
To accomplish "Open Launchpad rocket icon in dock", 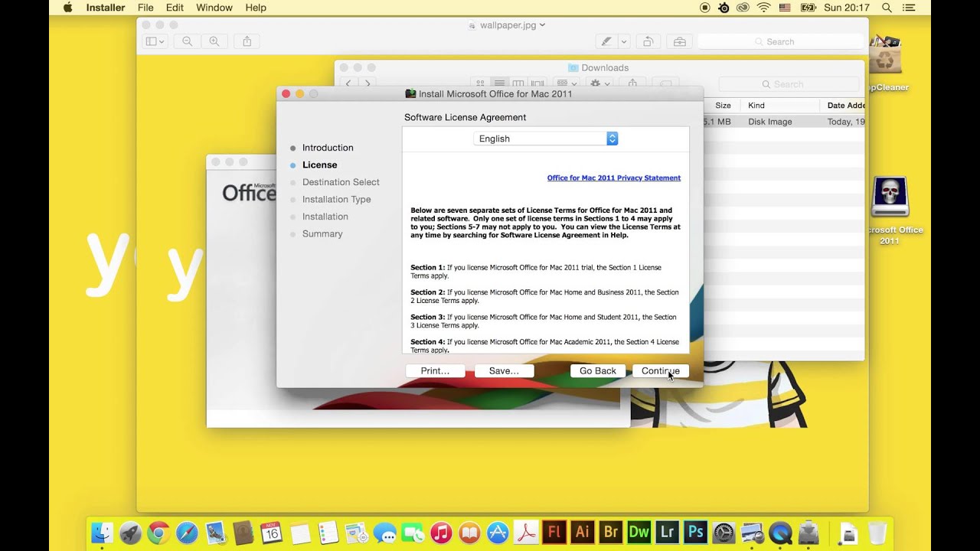I will pos(130,532).
